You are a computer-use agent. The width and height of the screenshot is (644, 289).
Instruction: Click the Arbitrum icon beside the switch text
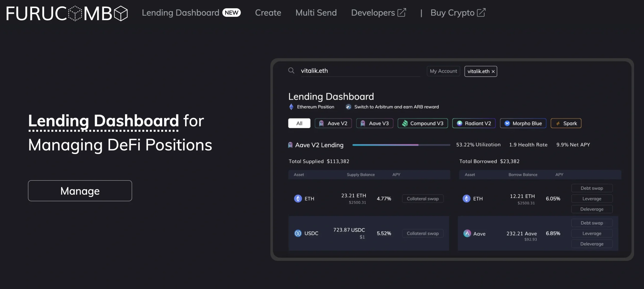[348, 107]
